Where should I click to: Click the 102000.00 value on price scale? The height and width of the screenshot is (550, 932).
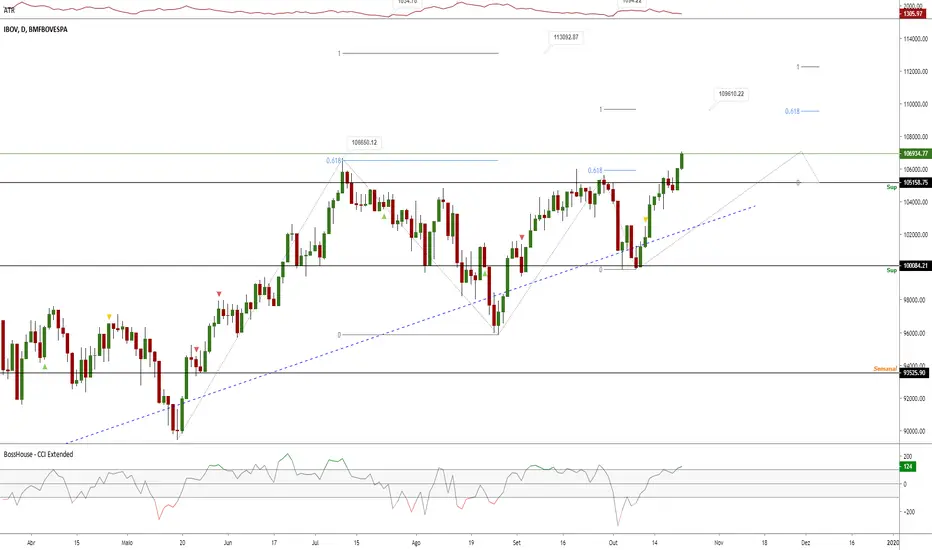coord(915,235)
